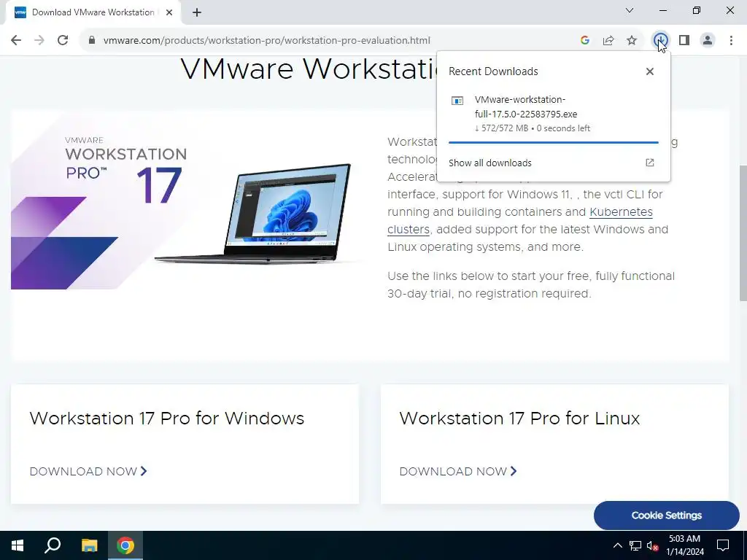
Task: Open Cookie Settings
Action: click(x=667, y=516)
